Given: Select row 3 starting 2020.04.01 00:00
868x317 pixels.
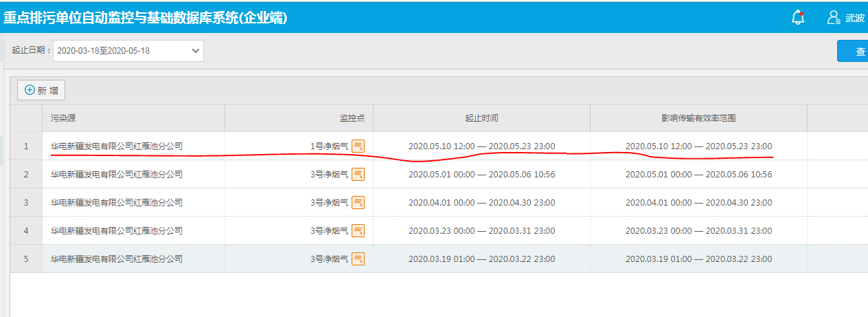Looking at the screenshot, I should coord(439,202).
